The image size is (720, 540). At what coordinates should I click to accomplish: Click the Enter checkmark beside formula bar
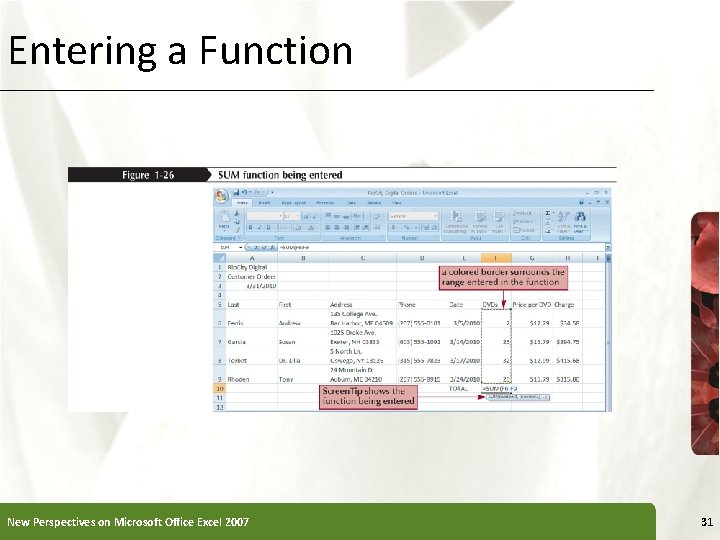[x=264, y=248]
